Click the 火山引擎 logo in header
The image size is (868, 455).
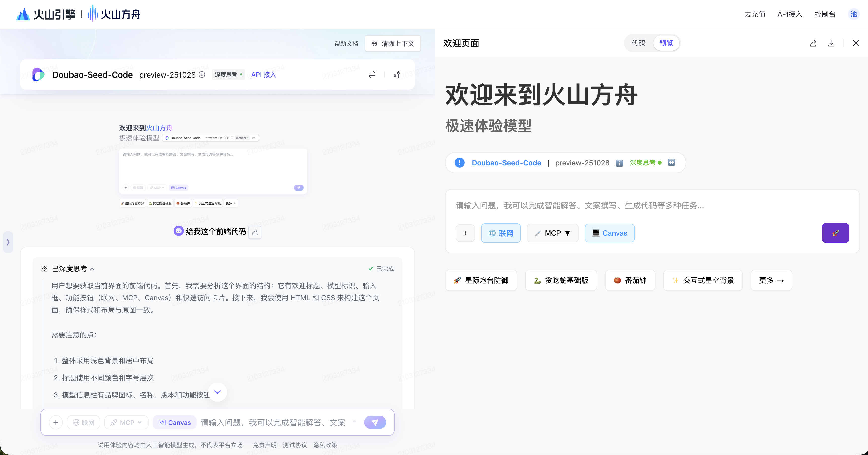coord(46,14)
